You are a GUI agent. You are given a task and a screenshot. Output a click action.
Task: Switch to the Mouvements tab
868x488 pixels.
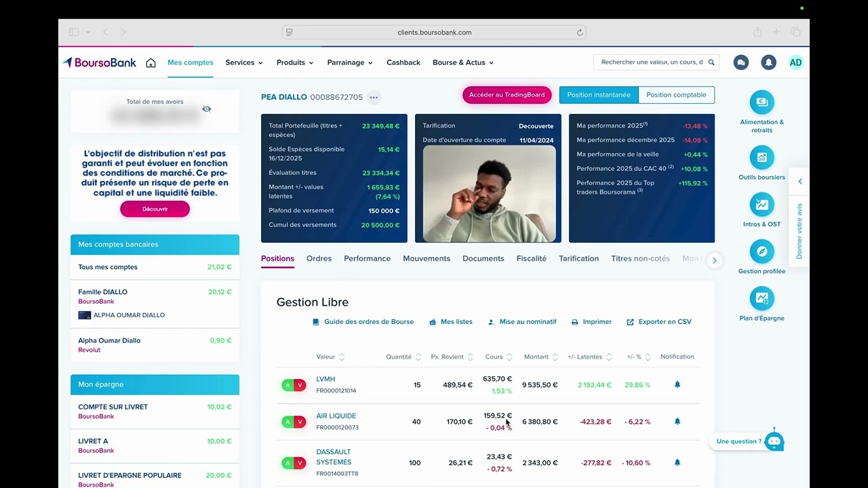tap(427, 258)
